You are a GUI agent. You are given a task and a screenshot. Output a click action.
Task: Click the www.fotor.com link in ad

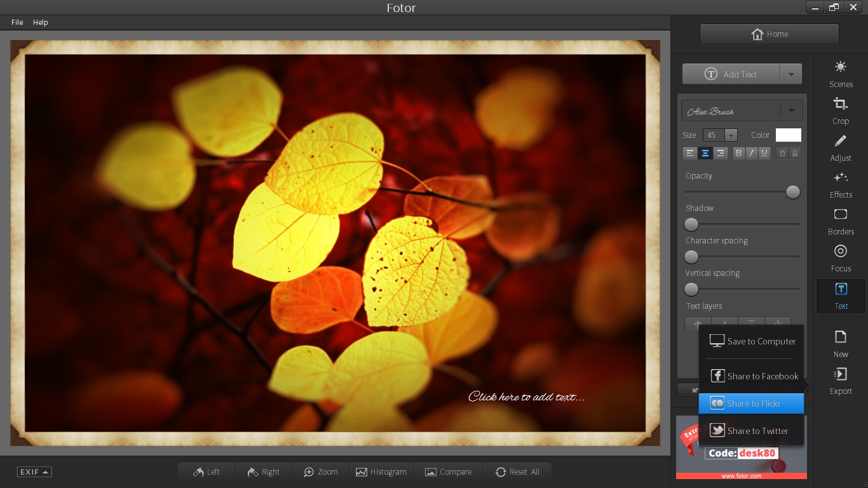click(741, 476)
